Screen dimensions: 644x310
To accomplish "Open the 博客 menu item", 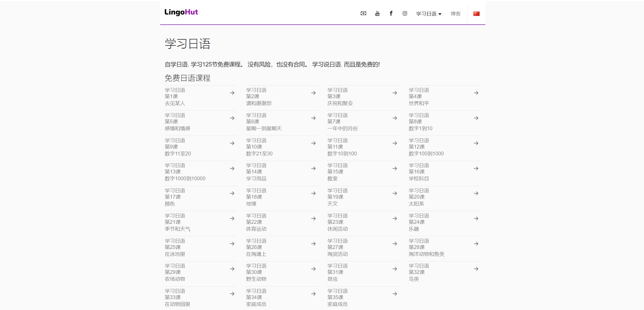I will [x=456, y=14].
